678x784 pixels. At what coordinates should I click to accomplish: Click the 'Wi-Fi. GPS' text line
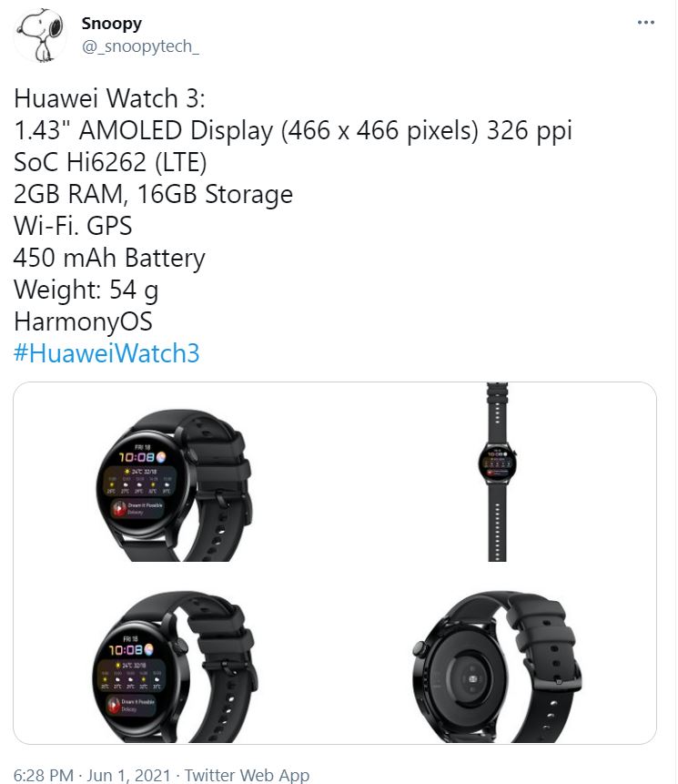click(73, 226)
